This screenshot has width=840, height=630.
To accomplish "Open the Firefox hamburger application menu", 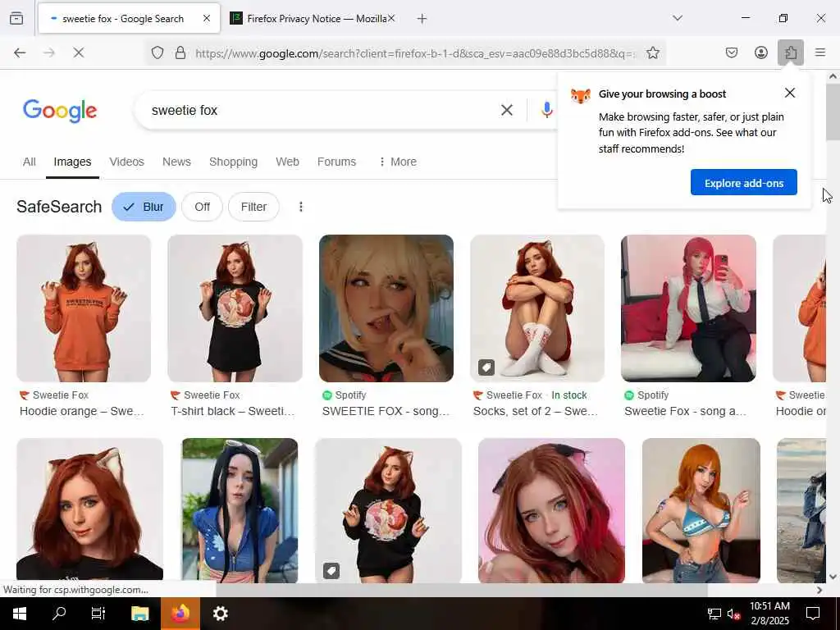I will pyautogui.click(x=820, y=52).
